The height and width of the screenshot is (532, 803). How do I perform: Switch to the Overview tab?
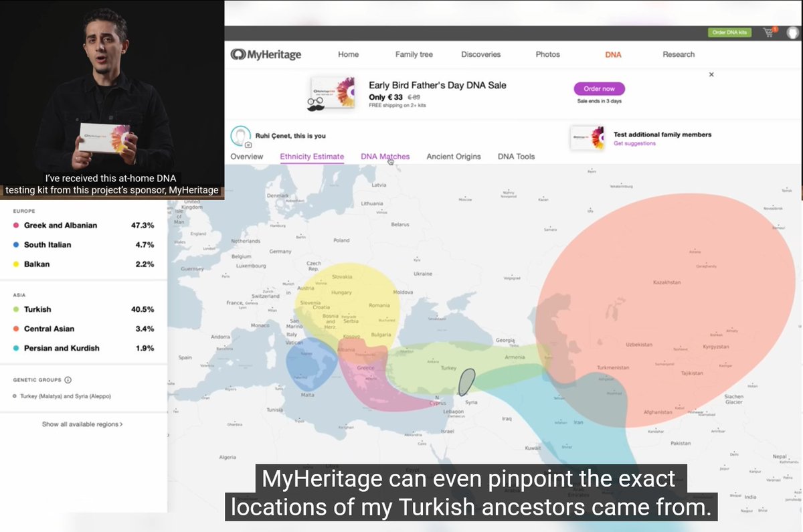(246, 157)
